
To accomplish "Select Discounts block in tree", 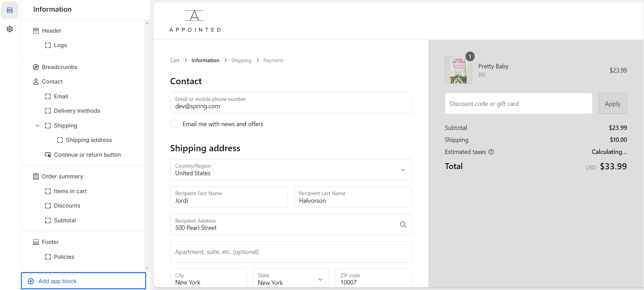I will click(67, 205).
